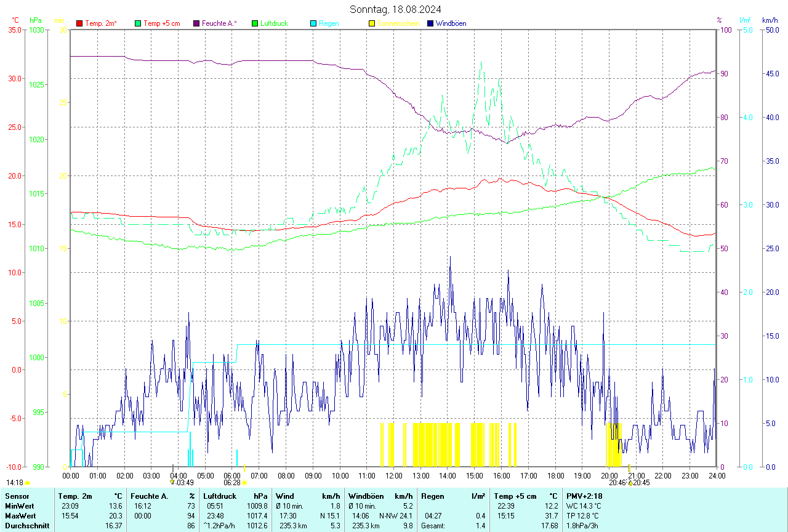Click the green Temp +5 cm legend swatch

click(138, 23)
